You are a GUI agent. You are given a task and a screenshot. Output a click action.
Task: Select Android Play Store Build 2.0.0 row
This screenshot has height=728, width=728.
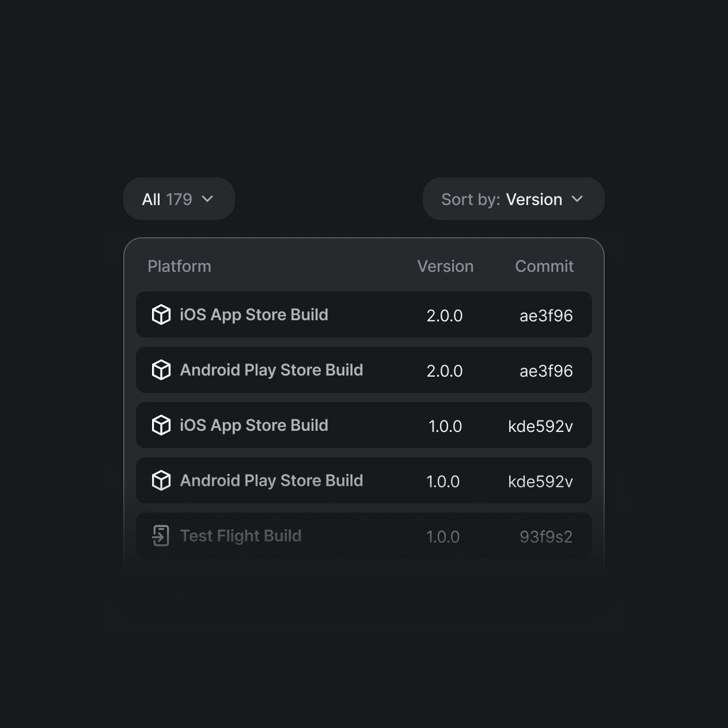364,370
